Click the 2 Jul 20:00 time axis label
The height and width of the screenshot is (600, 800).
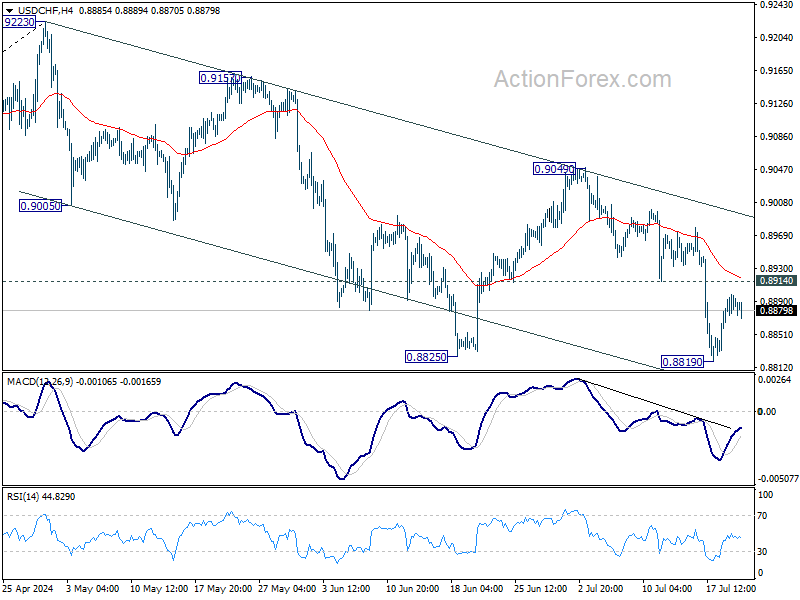pos(601,588)
